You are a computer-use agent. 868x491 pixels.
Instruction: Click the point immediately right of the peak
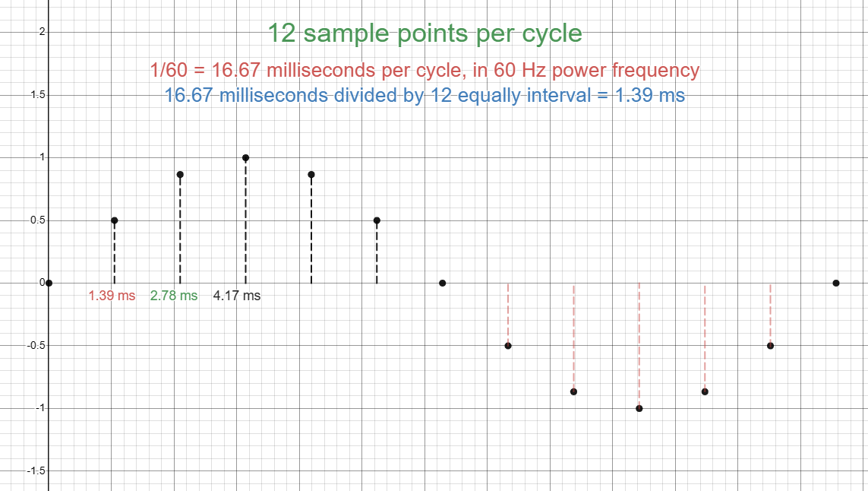[311, 175]
